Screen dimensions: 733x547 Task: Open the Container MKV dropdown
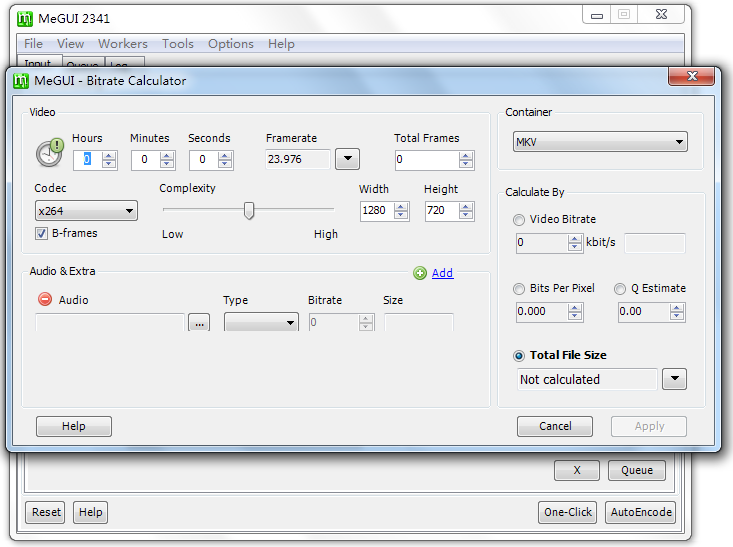[x=600, y=142]
